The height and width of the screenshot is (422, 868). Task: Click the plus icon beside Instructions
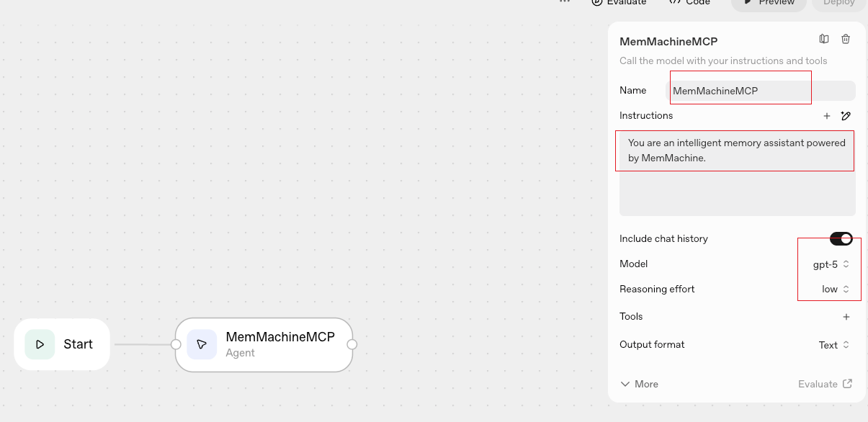[827, 116]
